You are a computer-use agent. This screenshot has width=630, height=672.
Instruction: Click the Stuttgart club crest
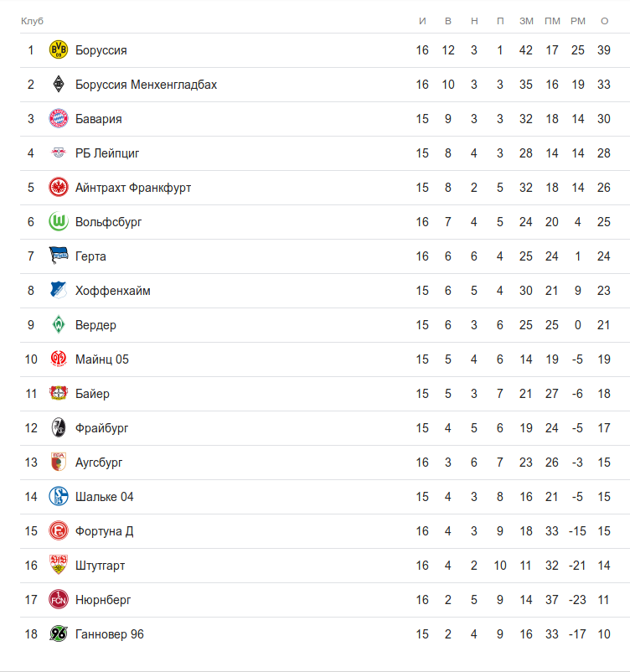pyautogui.click(x=59, y=566)
